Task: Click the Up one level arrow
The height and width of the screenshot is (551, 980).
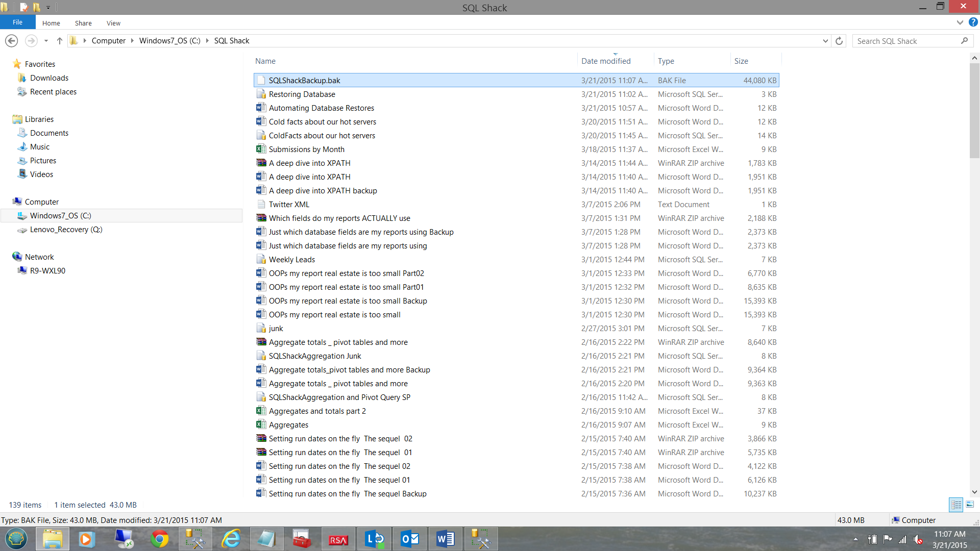Action: pos(60,41)
